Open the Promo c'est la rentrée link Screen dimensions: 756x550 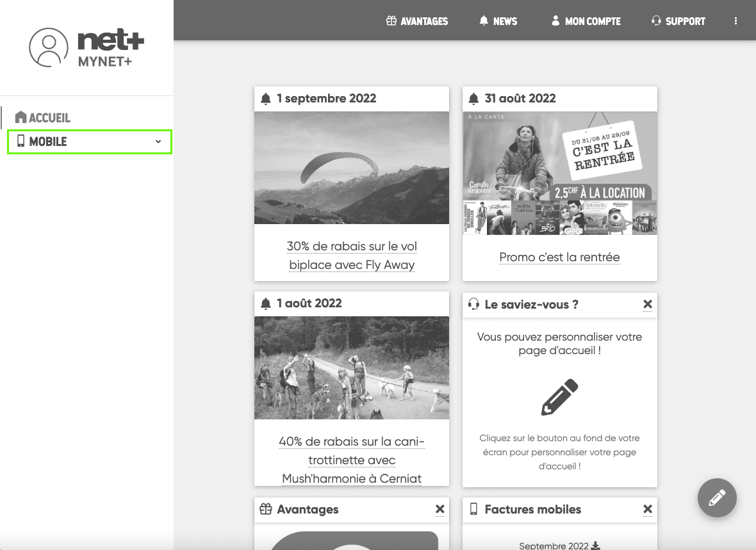(559, 257)
